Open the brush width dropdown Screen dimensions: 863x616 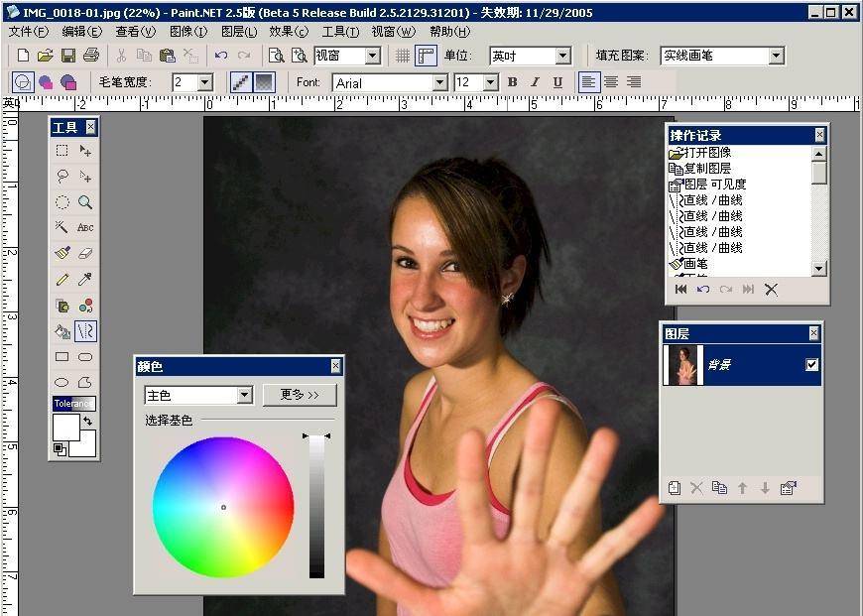pyautogui.click(x=205, y=82)
